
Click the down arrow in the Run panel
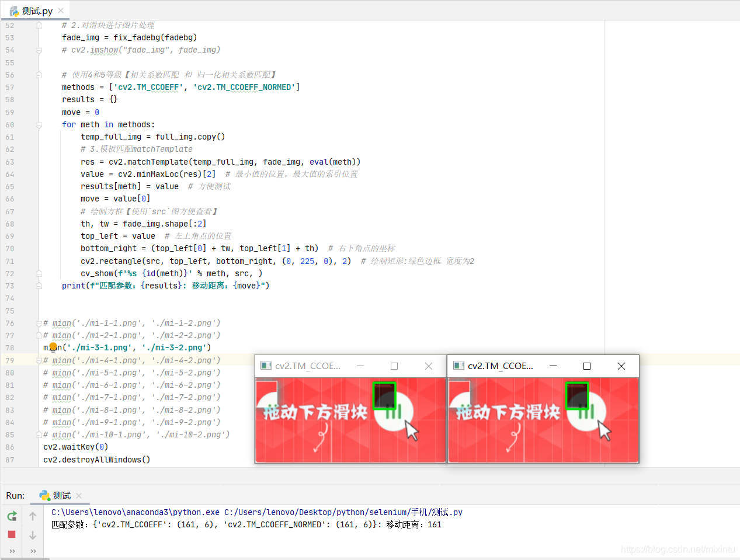[x=33, y=535]
